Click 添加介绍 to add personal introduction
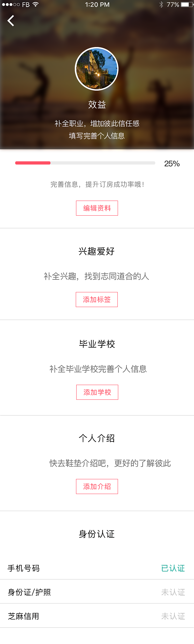 pyautogui.click(x=97, y=486)
